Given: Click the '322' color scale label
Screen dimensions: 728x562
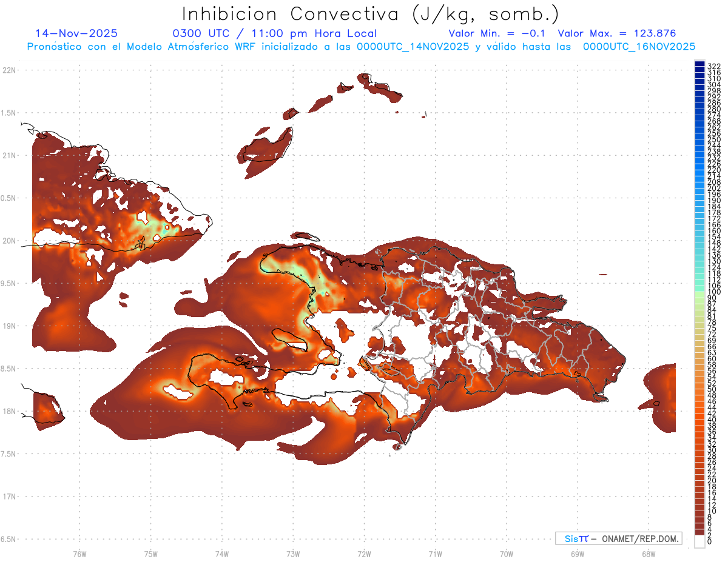Looking at the screenshot, I should pos(714,66).
